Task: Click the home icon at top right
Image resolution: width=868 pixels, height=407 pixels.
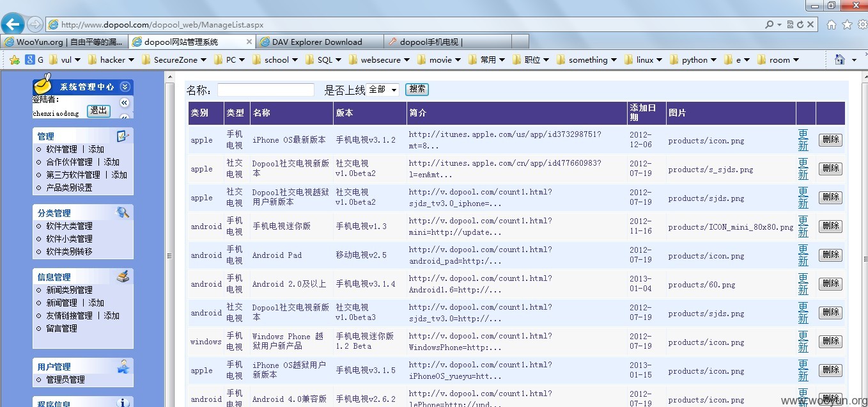Action: click(831, 24)
